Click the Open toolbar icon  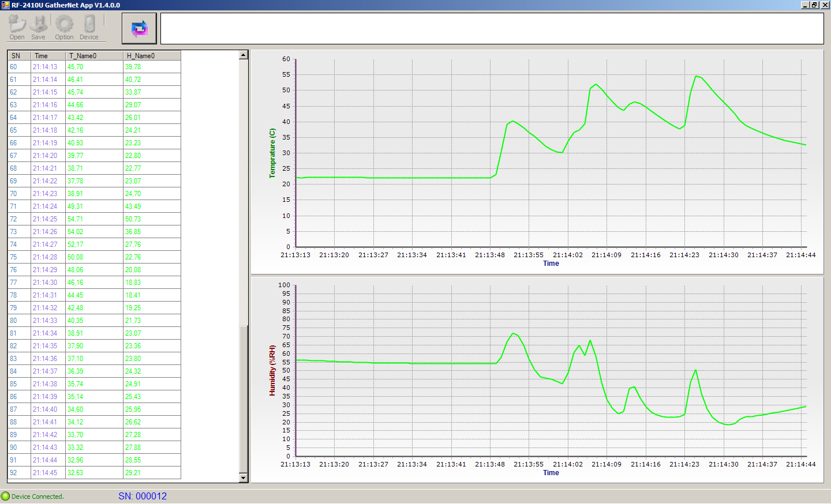(17, 28)
